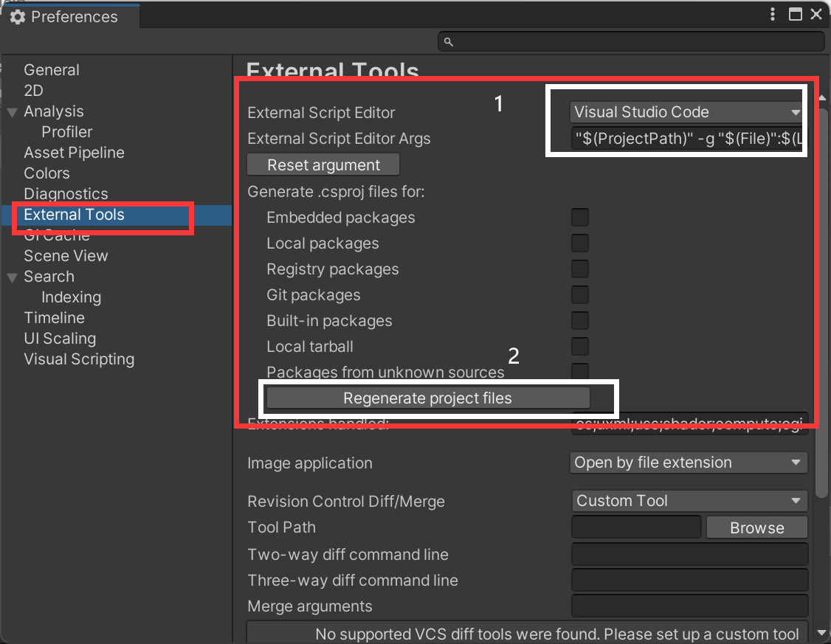Open Timeline preferences
Image resolution: width=831 pixels, height=644 pixels.
point(54,318)
